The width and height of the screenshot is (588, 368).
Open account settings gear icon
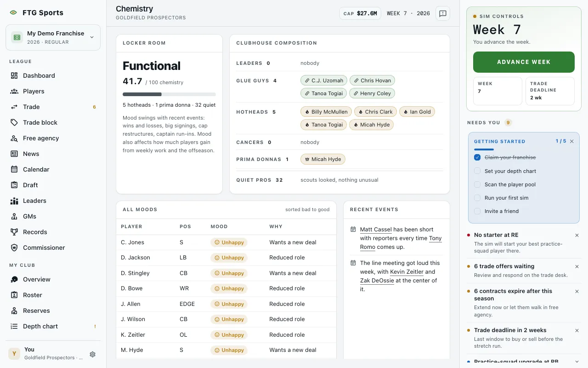pyautogui.click(x=92, y=354)
